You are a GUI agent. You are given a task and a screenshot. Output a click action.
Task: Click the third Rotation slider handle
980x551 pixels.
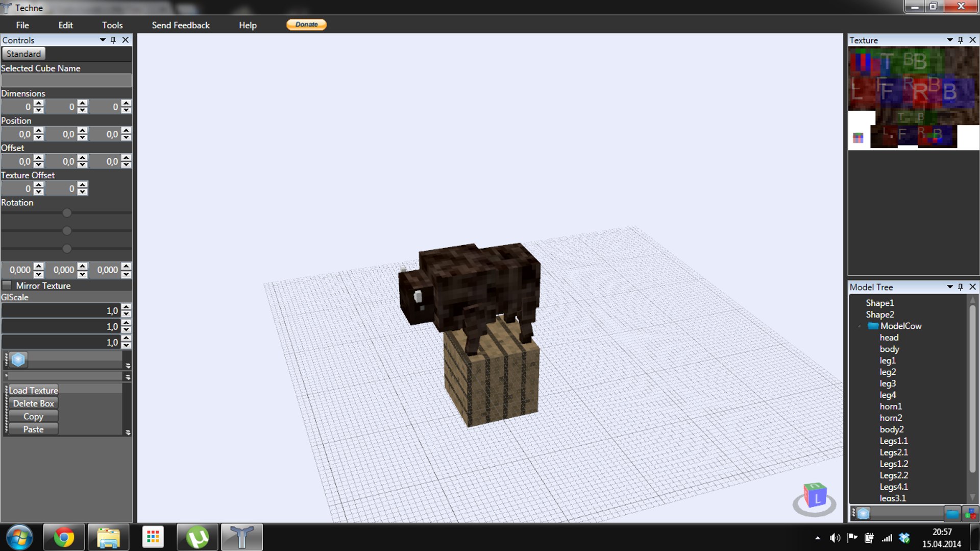[67, 249]
